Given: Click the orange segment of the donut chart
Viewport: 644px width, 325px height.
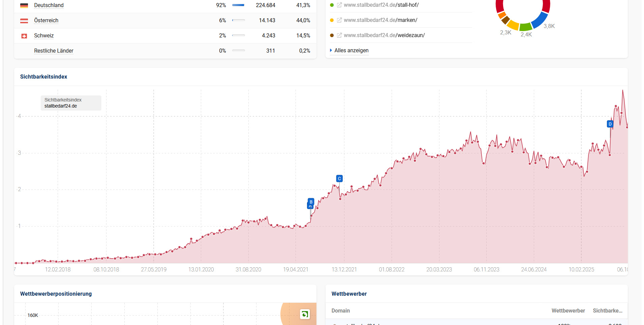Looking at the screenshot, I should (501, 15).
